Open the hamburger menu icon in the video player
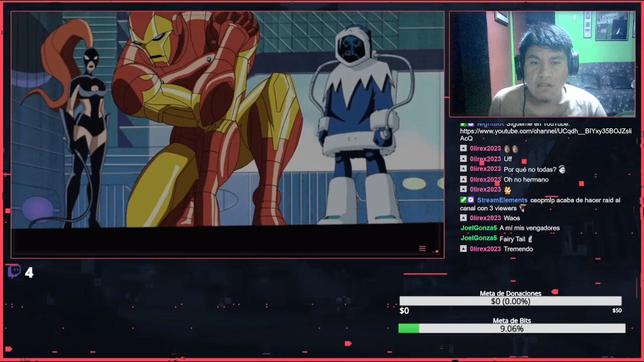 tap(422, 248)
